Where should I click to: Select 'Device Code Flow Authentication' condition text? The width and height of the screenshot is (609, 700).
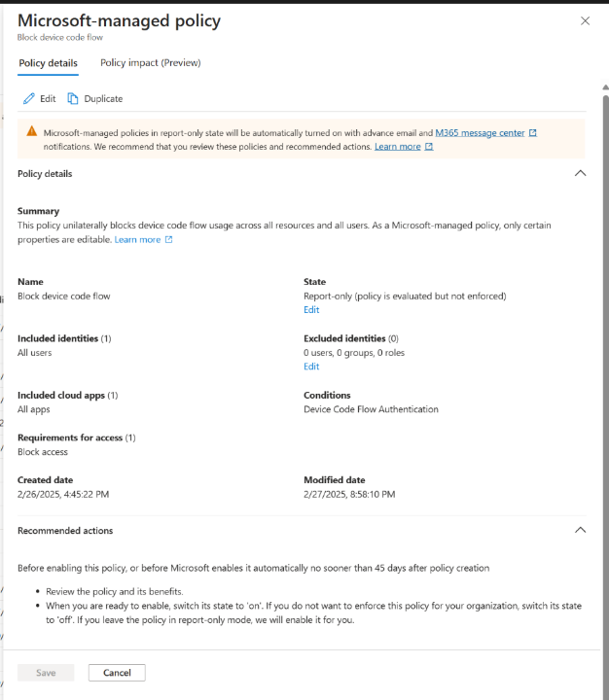371,409
